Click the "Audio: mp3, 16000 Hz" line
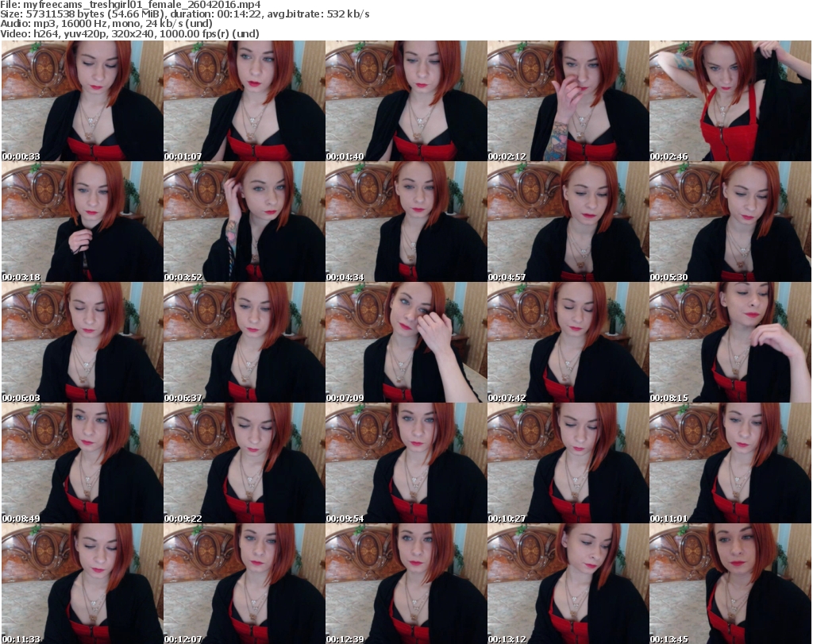The image size is (813, 644). 106,24
